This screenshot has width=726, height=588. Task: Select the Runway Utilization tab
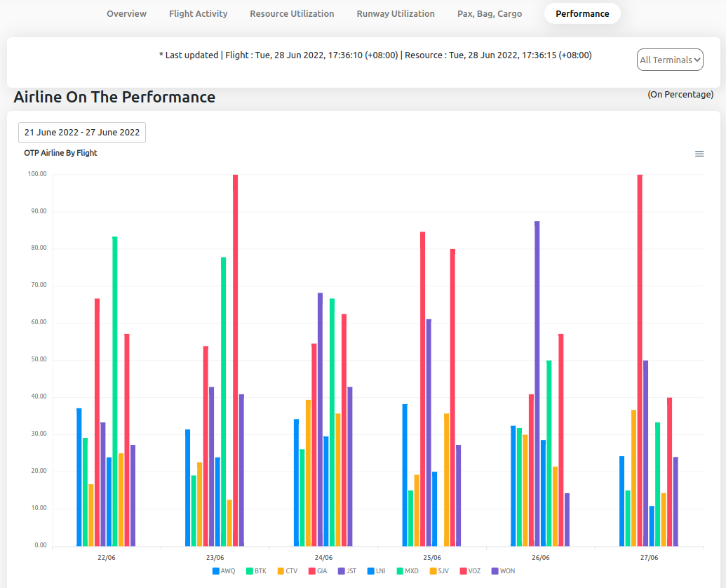coord(396,14)
